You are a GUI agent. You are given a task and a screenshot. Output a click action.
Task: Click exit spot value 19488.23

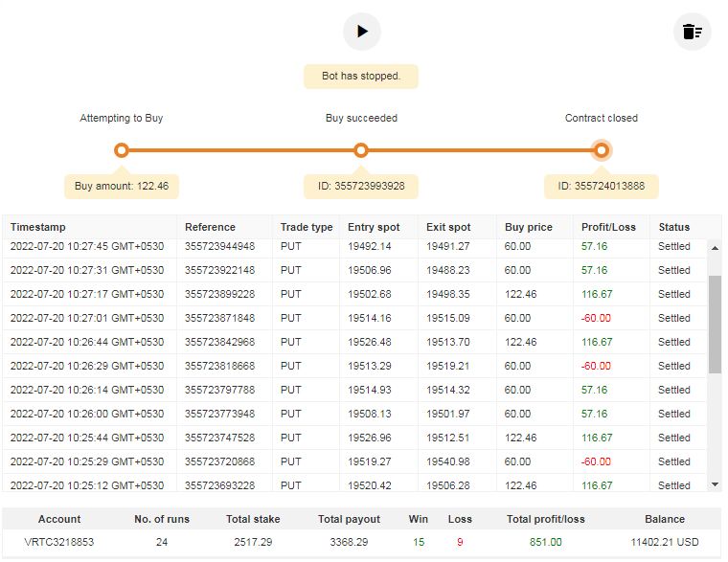pos(448,270)
